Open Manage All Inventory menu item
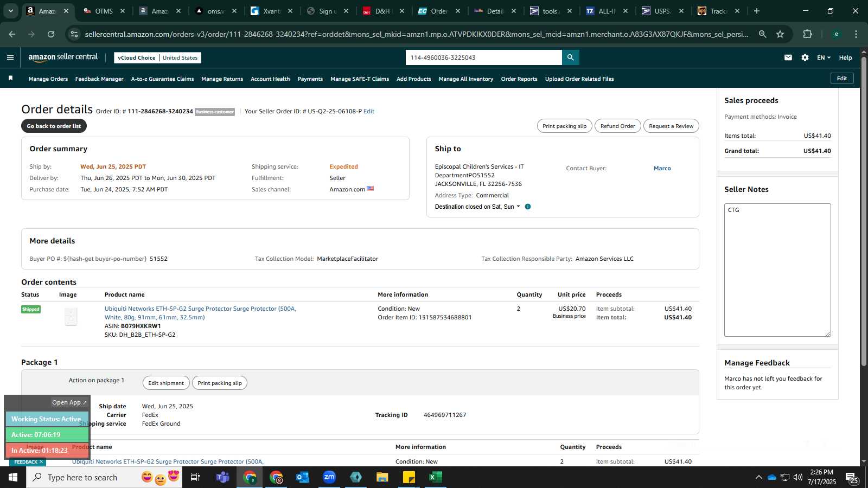The width and height of the screenshot is (868, 488). [x=466, y=79]
